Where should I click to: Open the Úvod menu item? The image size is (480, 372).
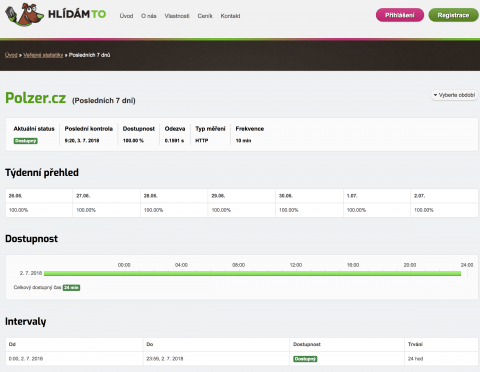coord(126,16)
